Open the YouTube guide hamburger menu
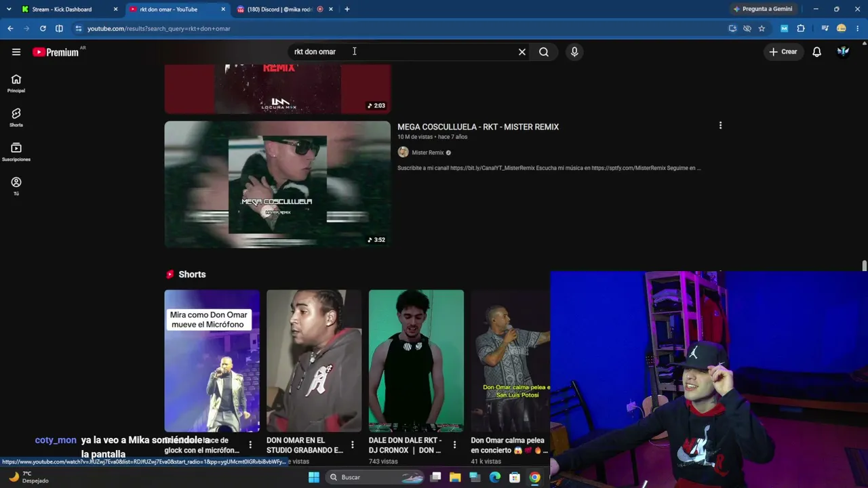 [x=16, y=52]
